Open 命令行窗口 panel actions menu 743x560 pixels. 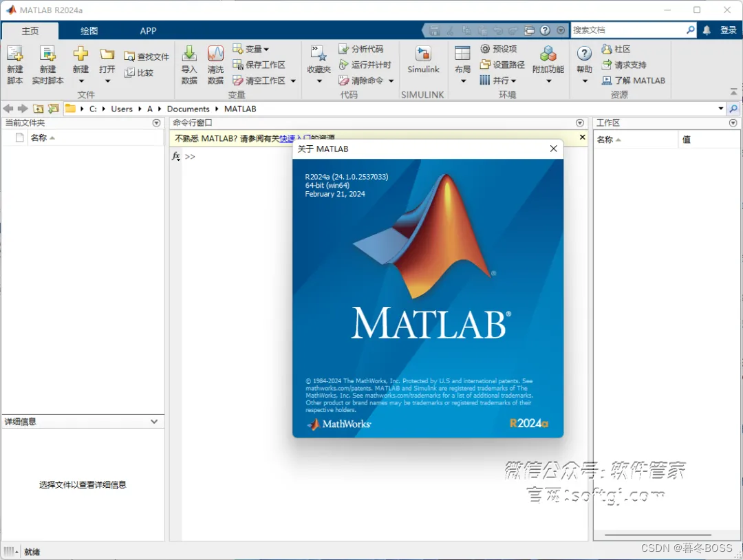tap(579, 122)
